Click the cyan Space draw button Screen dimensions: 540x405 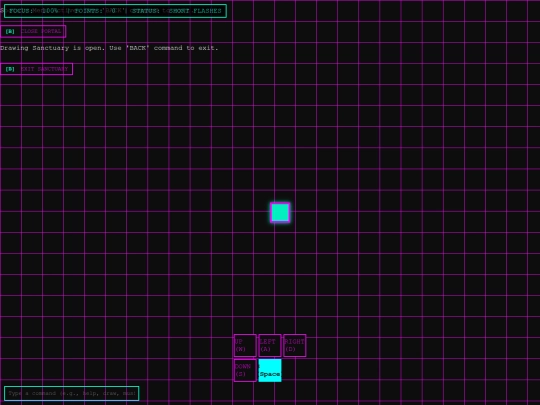(270, 370)
